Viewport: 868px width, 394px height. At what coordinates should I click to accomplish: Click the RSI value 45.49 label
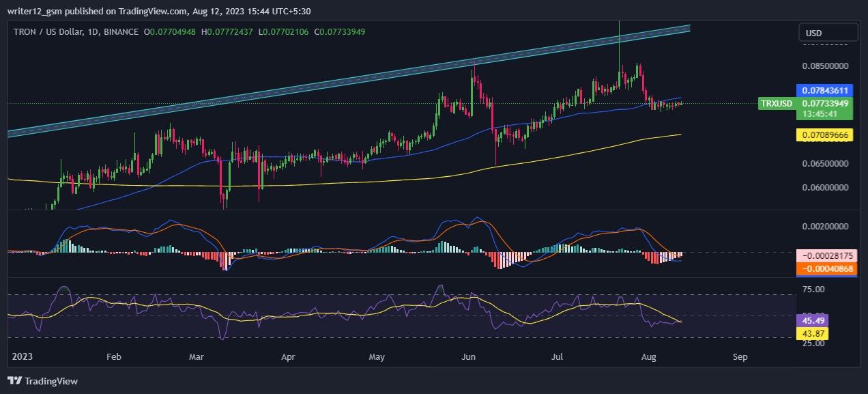(811, 320)
